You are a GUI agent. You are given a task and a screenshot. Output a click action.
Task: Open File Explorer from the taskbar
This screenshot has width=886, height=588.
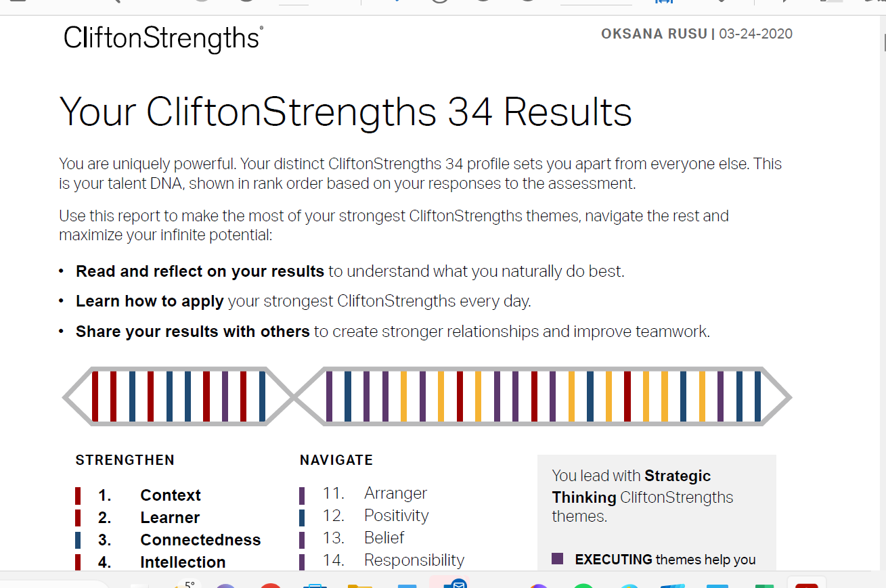(x=360, y=583)
